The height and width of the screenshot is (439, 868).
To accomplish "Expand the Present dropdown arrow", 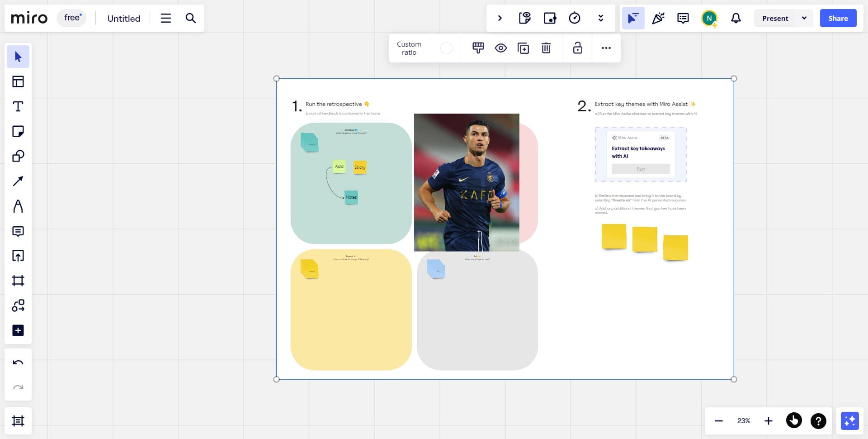I will click(x=804, y=18).
